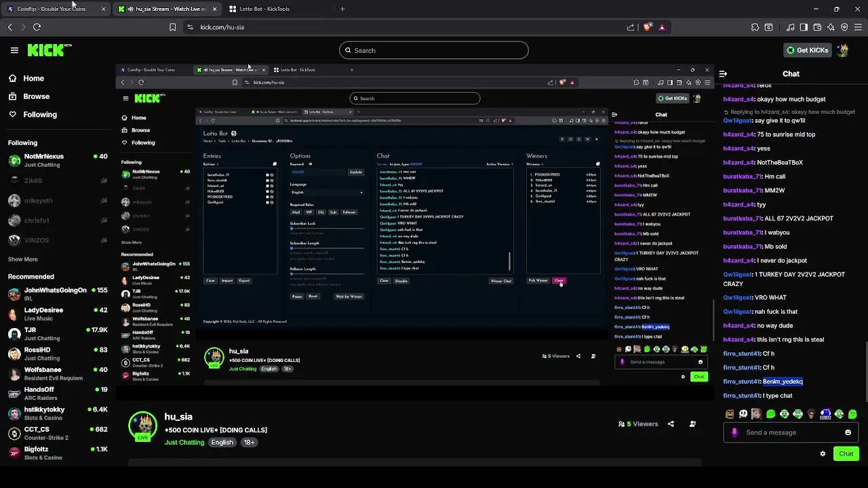Open chat settings gear icon
868x488 pixels.
[823, 454]
